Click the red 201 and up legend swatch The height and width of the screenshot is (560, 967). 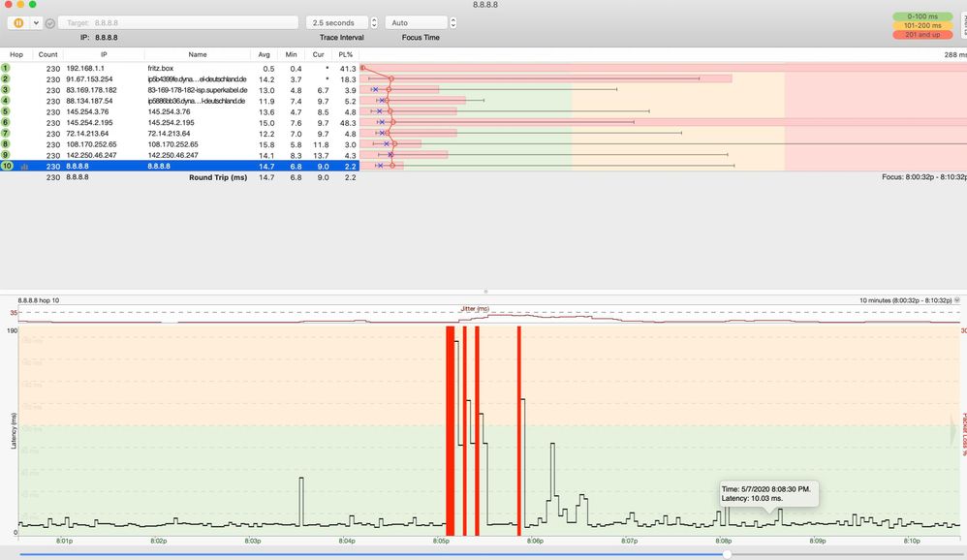(922, 35)
